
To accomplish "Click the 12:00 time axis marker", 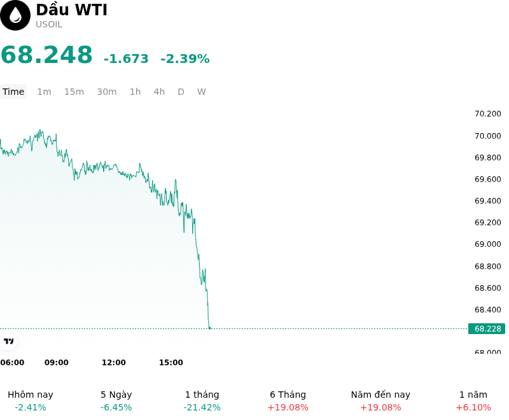I will pos(114,362).
